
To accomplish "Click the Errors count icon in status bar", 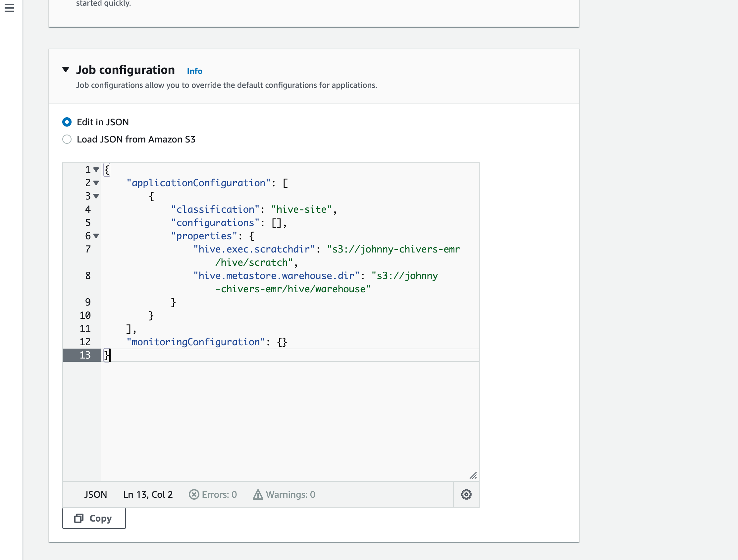I will coord(194,494).
